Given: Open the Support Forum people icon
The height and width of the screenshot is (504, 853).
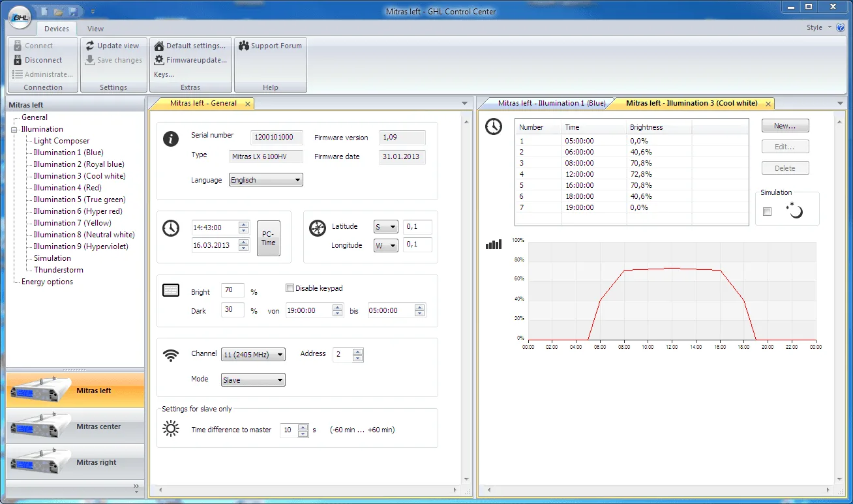Looking at the screenshot, I should click(x=244, y=46).
